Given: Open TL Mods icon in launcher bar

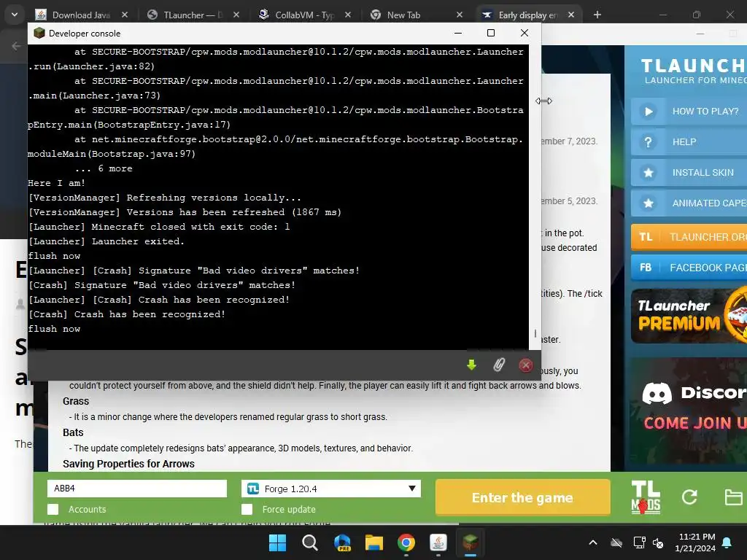Looking at the screenshot, I should click(x=646, y=497).
